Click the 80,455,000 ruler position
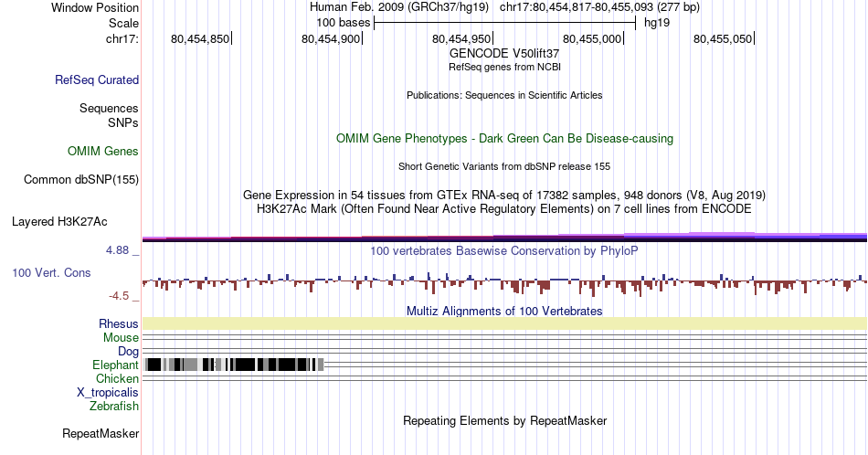868x455 pixels. click(592, 38)
